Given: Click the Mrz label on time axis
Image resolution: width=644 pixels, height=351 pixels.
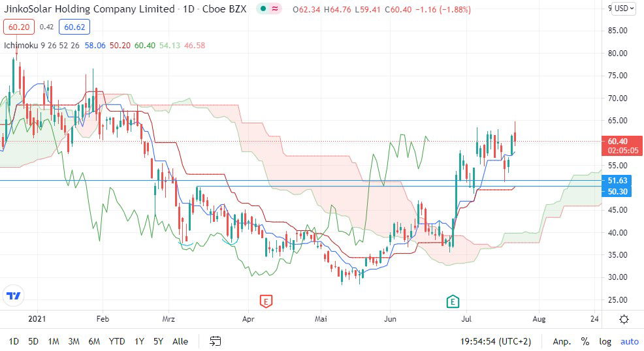Looking at the screenshot, I should (169, 319).
